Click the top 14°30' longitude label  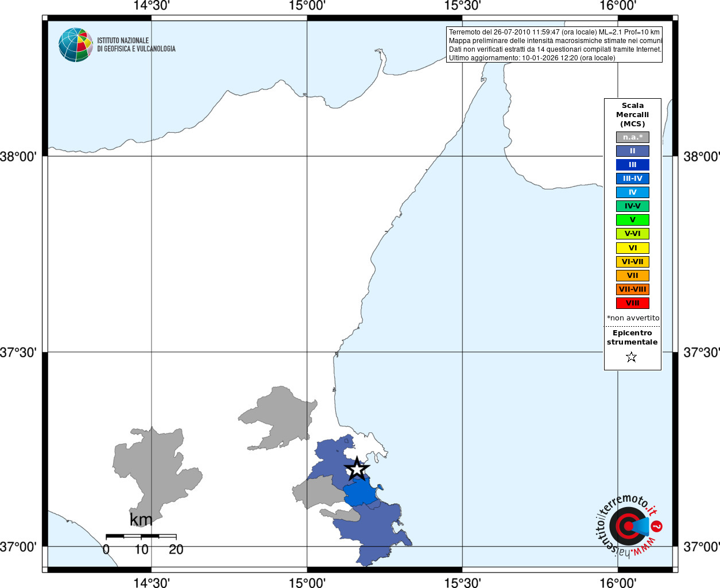click(x=151, y=6)
